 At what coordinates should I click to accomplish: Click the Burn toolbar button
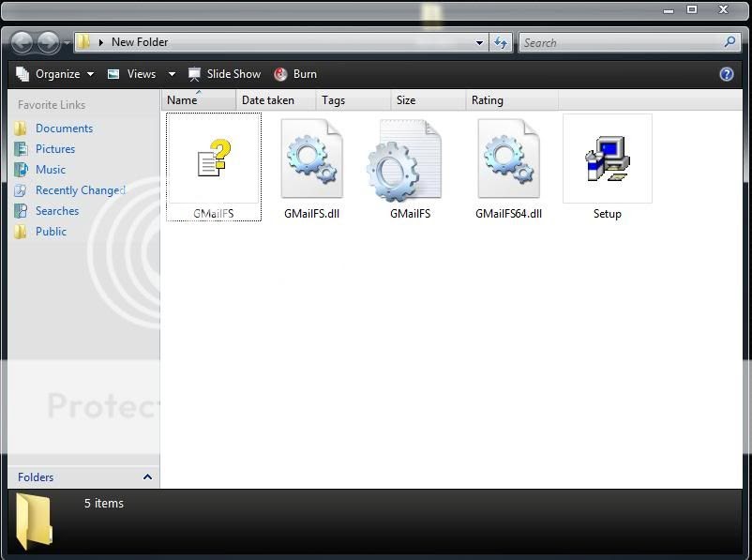[x=295, y=74]
